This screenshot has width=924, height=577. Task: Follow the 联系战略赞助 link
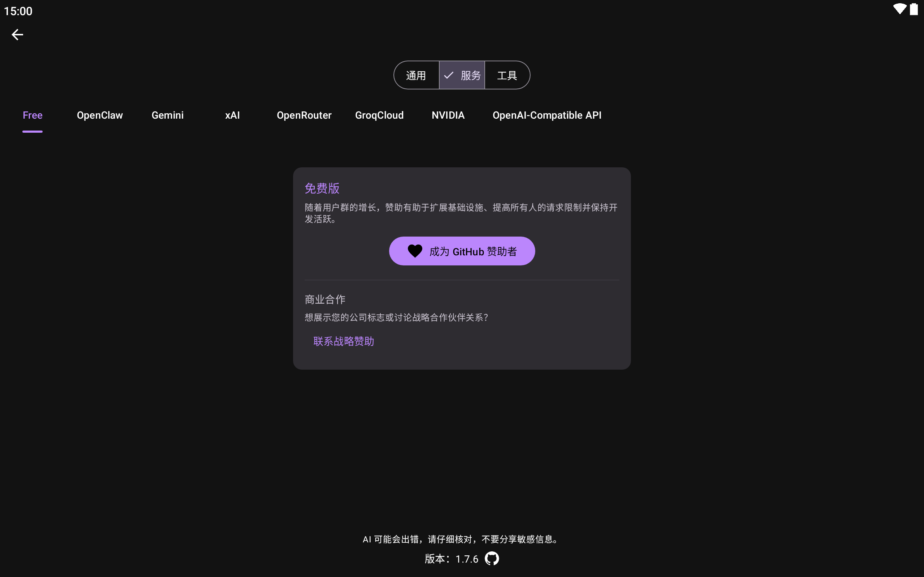pyautogui.click(x=344, y=341)
